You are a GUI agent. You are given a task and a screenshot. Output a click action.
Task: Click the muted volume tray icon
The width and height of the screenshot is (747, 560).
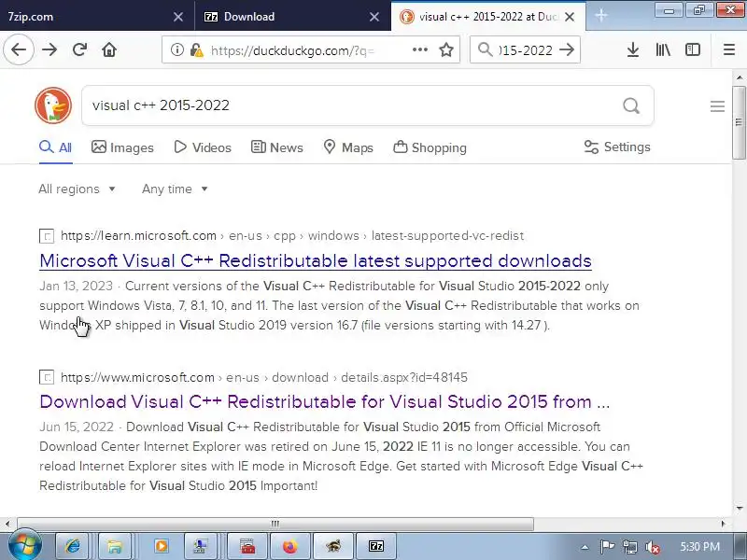653,547
